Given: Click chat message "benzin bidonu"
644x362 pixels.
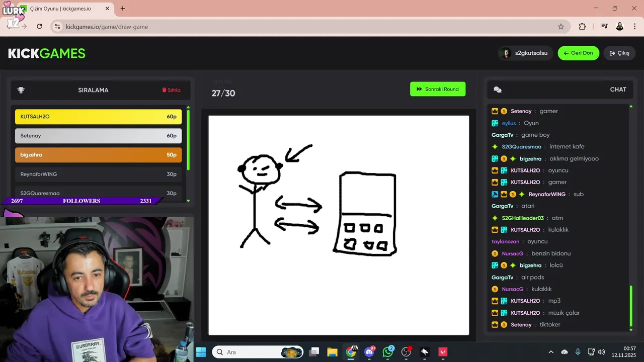Looking at the screenshot, I should 551,253.
